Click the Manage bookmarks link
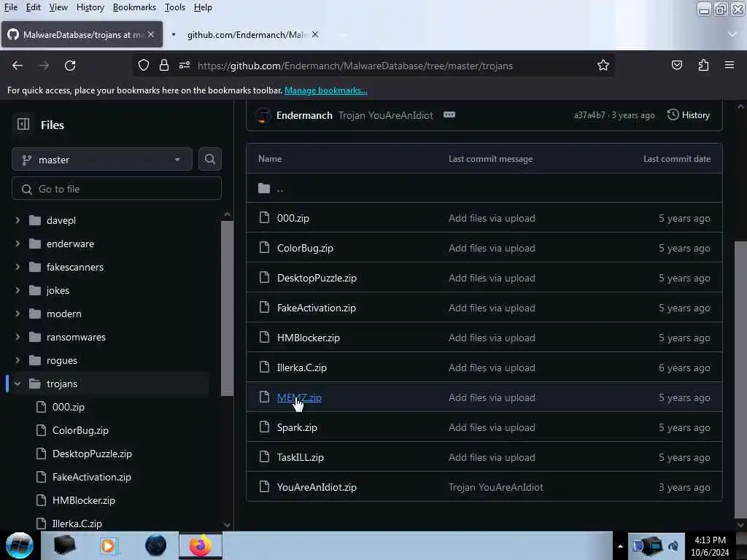 click(326, 90)
